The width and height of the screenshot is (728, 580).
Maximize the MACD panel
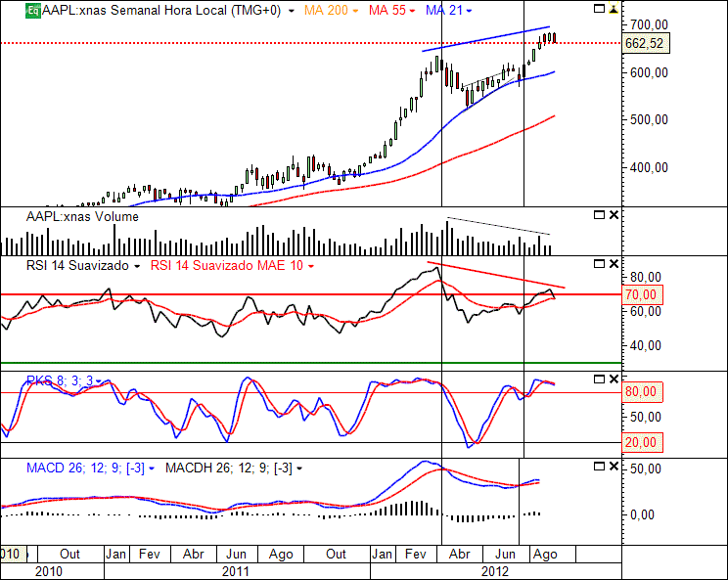pyautogui.click(x=600, y=466)
